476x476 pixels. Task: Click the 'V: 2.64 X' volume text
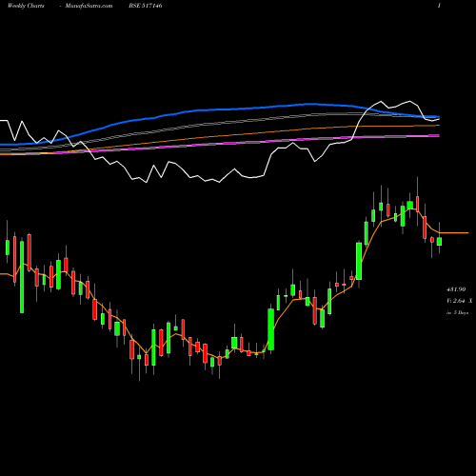459,301
